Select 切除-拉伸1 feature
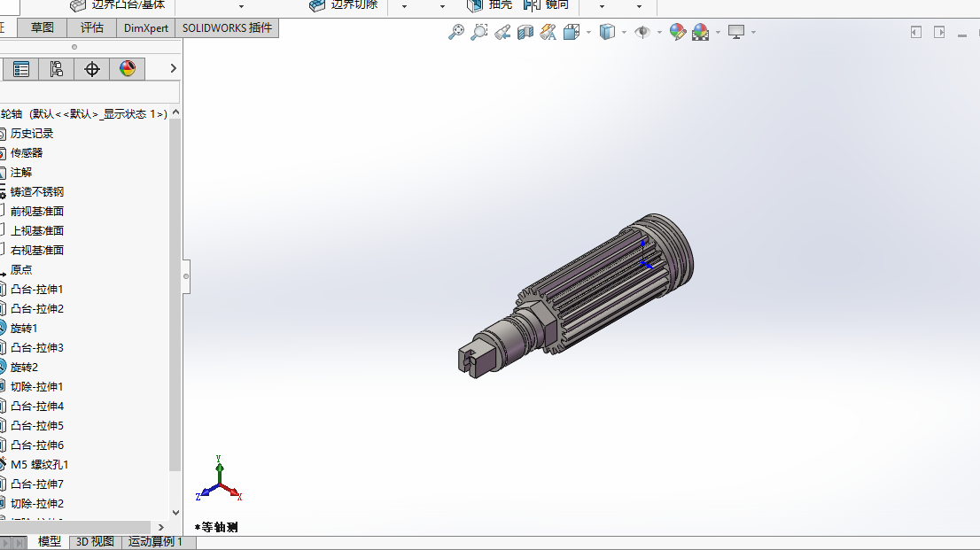Viewport: 980px width, 550px height. (37, 387)
